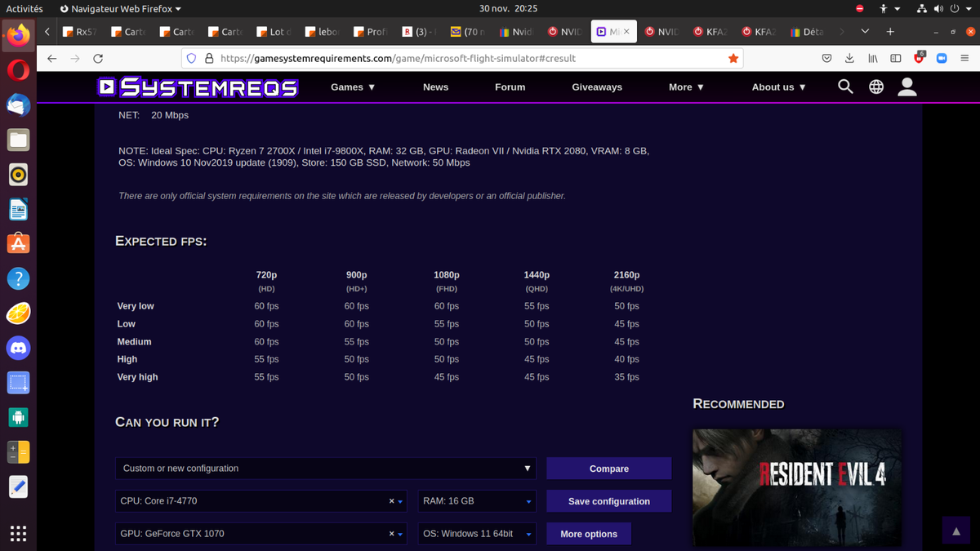Launch Opera from the dock

click(18, 70)
